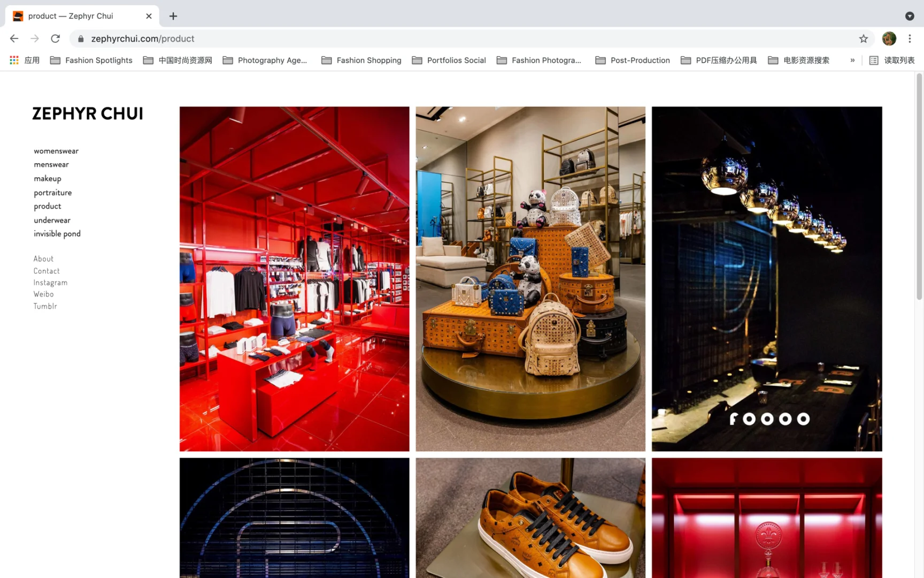Click the tab search dropdown arrow
Image resolution: width=924 pixels, height=578 pixels.
910,16
